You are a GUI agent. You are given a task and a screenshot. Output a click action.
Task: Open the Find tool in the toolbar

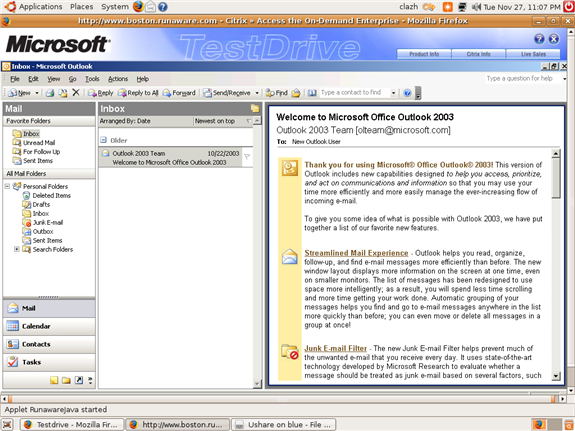coord(277,93)
